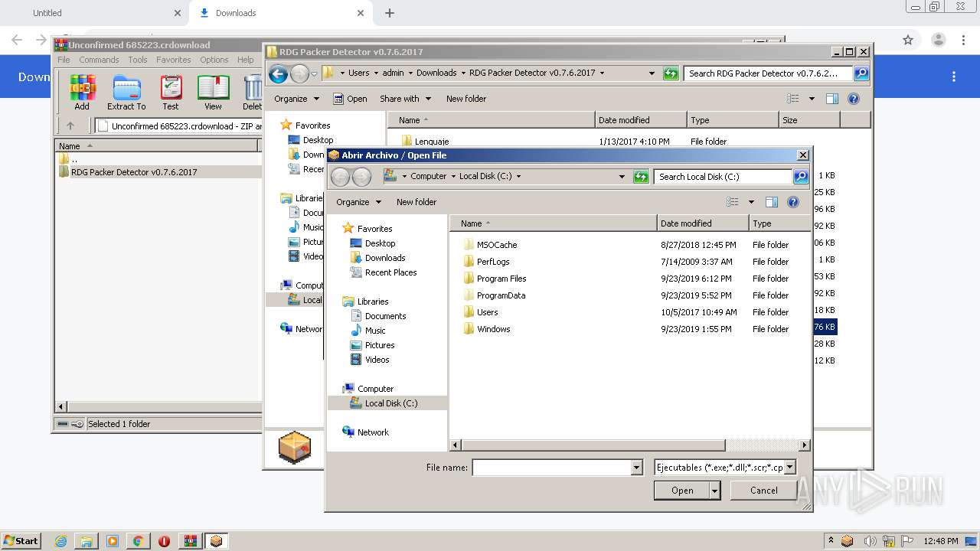This screenshot has width=980, height=551.
Task: Click the WinRAR Add archive icon
Action: [82, 93]
